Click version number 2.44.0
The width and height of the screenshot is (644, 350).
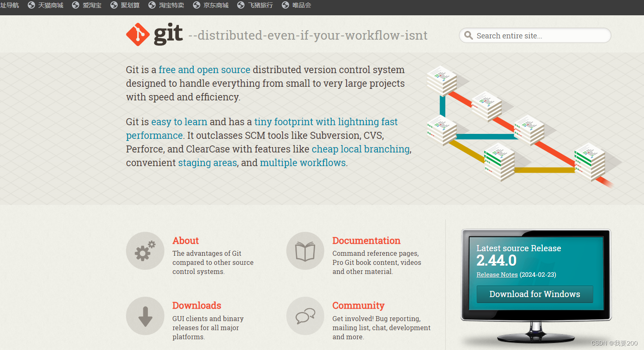(x=497, y=261)
